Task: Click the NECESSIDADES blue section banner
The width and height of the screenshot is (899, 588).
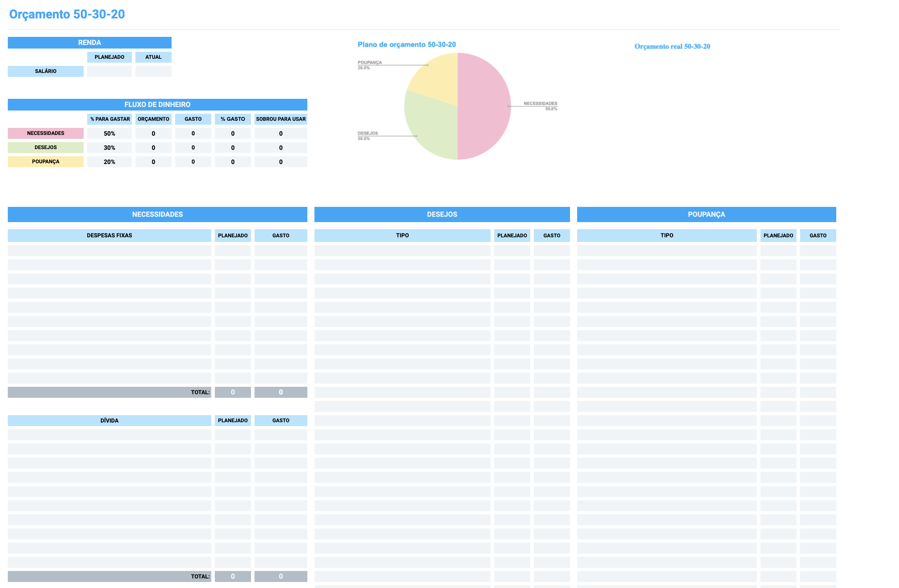Action: (x=157, y=214)
